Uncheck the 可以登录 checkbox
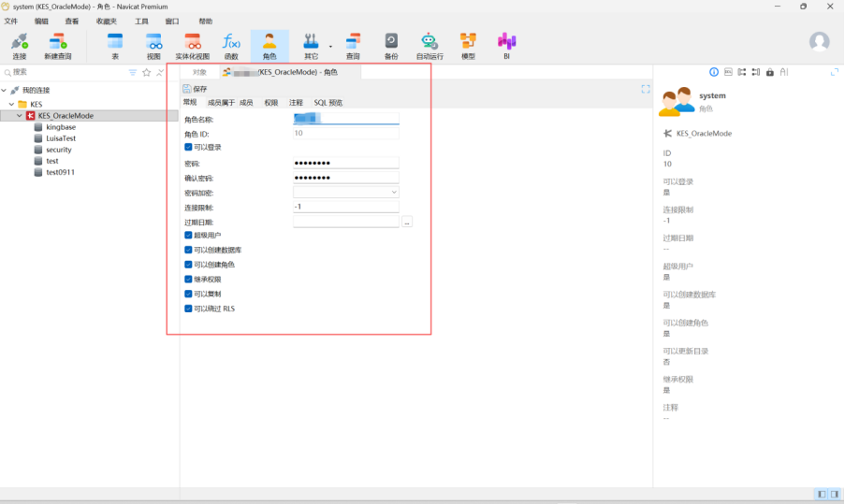Viewport: 845px width, 504px height. point(188,147)
